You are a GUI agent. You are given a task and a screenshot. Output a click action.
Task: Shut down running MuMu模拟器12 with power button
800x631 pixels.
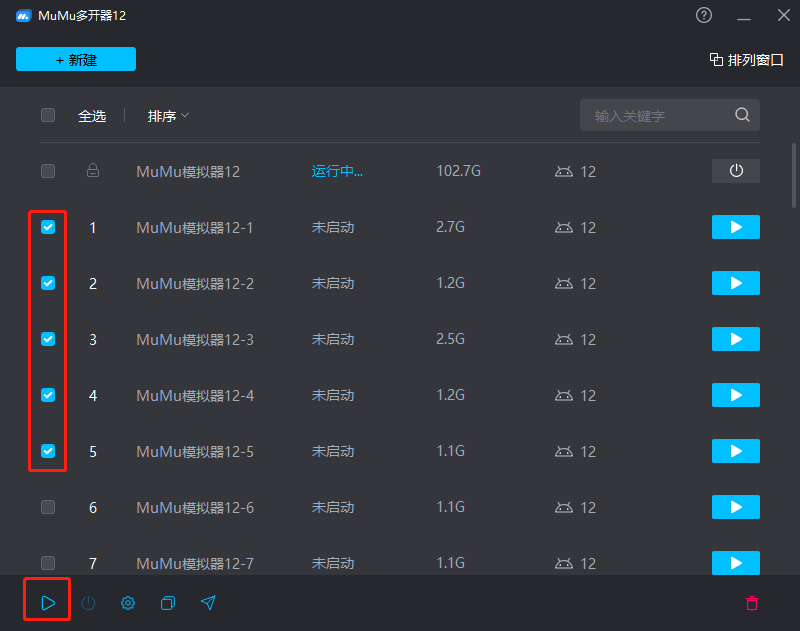[x=736, y=171]
